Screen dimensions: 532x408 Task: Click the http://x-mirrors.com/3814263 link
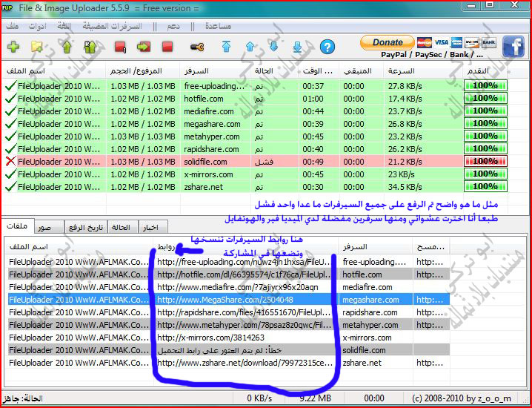point(210,338)
